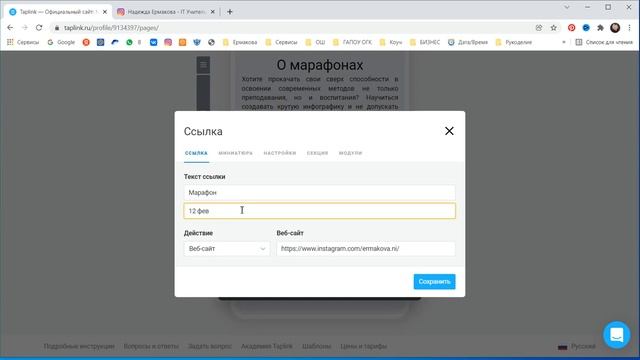Viewport: 640px width, 360px height.
Task: Open the Extensions puzzle piece icon
Action: click(x=600, y=28)
